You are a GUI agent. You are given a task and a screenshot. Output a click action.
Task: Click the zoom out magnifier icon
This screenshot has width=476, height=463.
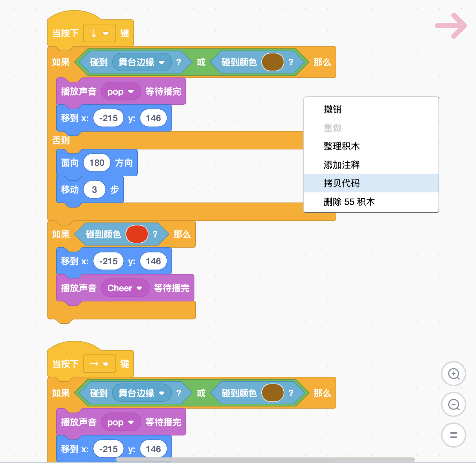(x=454, y=404)
